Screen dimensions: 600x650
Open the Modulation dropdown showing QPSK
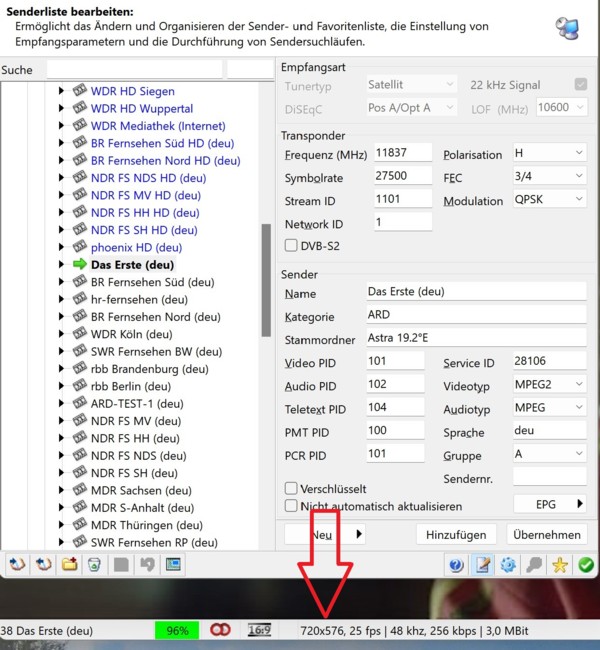tap(549, 199)
